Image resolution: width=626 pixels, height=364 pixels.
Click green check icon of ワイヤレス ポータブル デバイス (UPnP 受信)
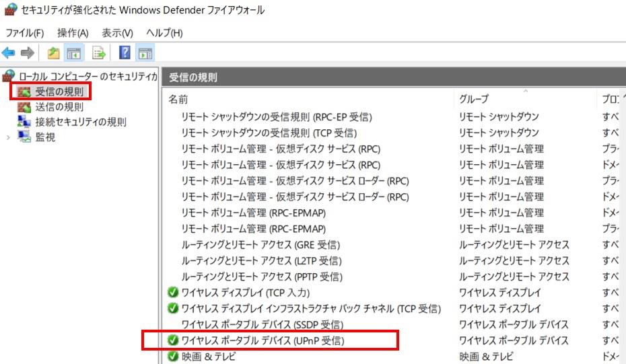[173, 340]
